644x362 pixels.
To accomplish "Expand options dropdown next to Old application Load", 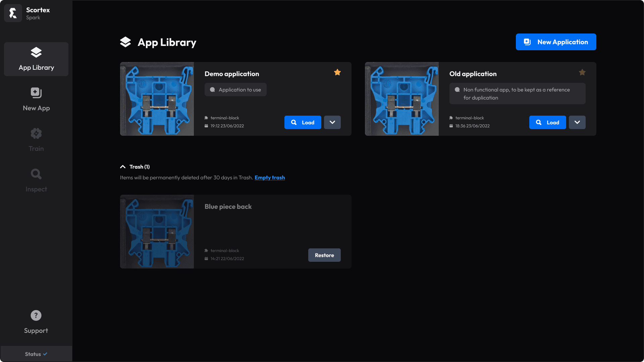I will (x=577, y=122).
